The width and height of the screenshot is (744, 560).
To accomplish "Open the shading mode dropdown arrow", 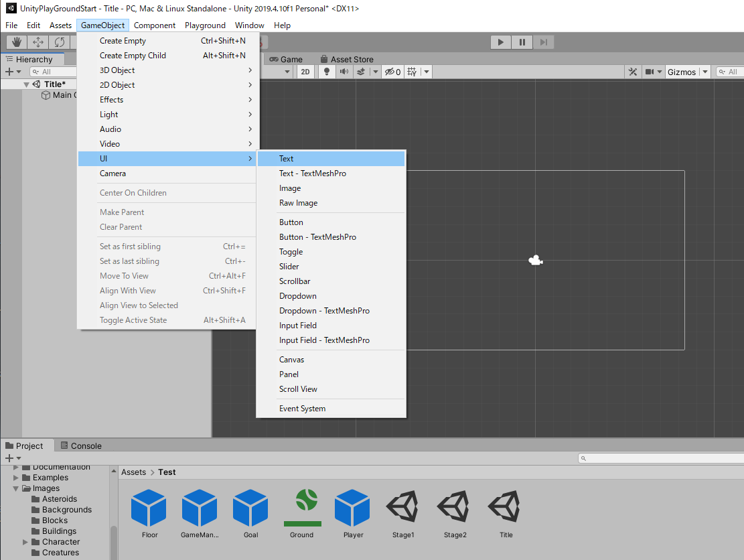I will [x=287, y=72].
